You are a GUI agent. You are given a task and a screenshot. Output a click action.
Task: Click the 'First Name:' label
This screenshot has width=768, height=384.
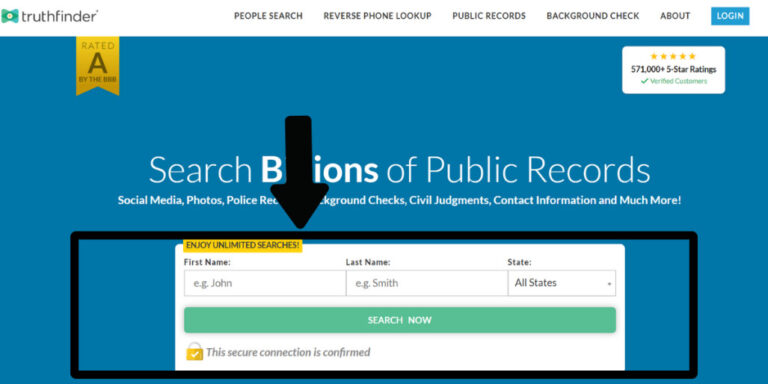[x=207, y=263]
